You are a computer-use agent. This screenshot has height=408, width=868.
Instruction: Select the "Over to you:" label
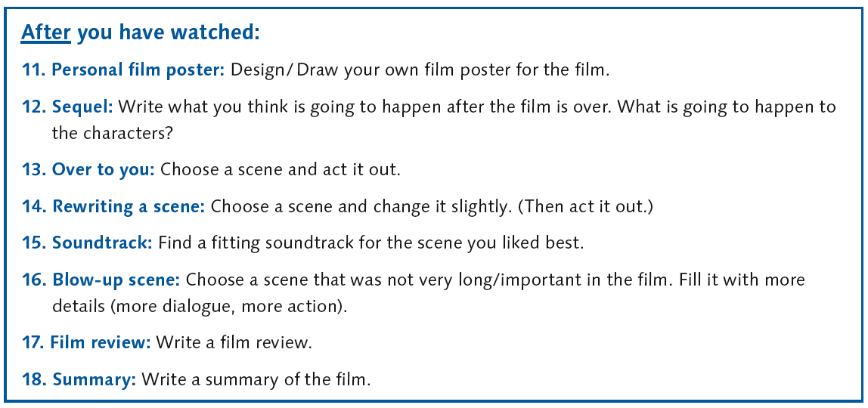pos(104,170)
